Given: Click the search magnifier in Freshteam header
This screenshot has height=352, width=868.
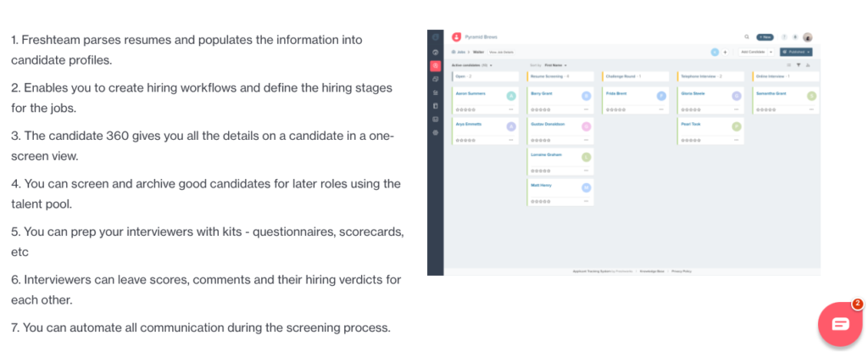Looking at the screenshot, I should coord(747,37).
